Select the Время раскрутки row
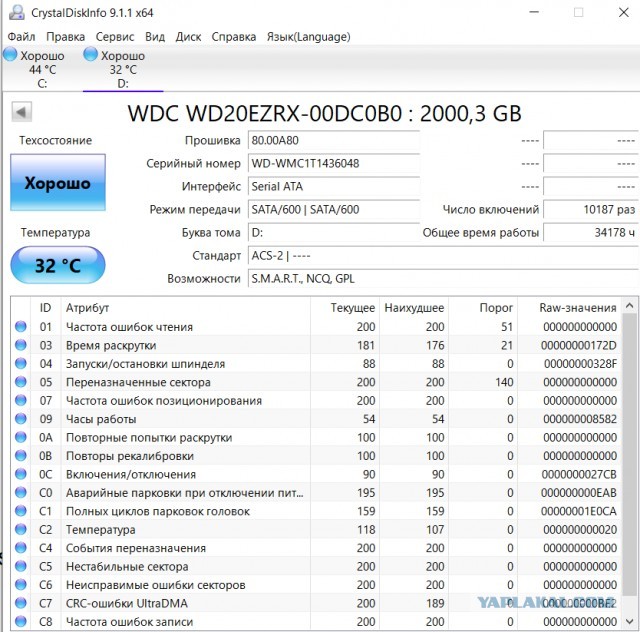Image resolution: width=640 pixels, height=632 pixels. (x=316, y=345)
